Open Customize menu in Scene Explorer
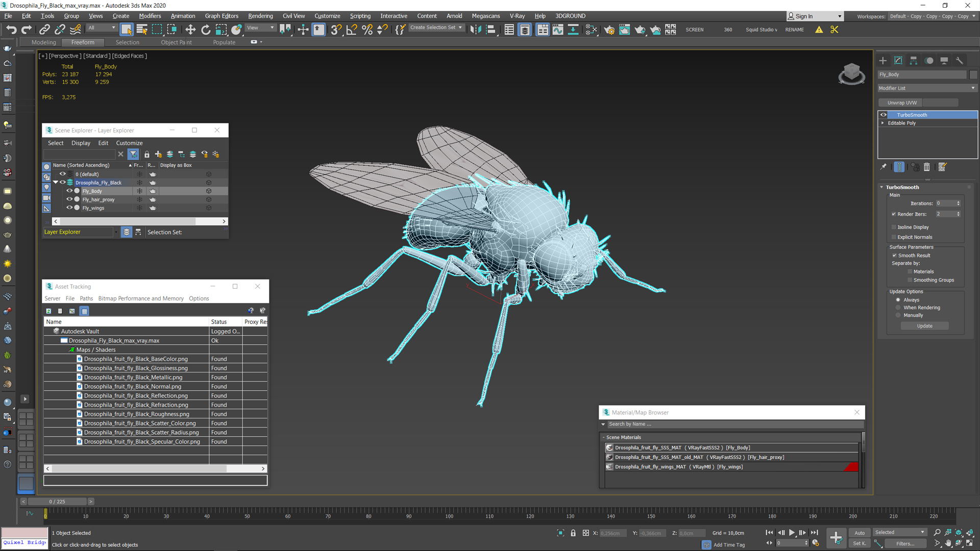Image resolution: width=980 pixels, height=551 pixels. coord(129,143)
